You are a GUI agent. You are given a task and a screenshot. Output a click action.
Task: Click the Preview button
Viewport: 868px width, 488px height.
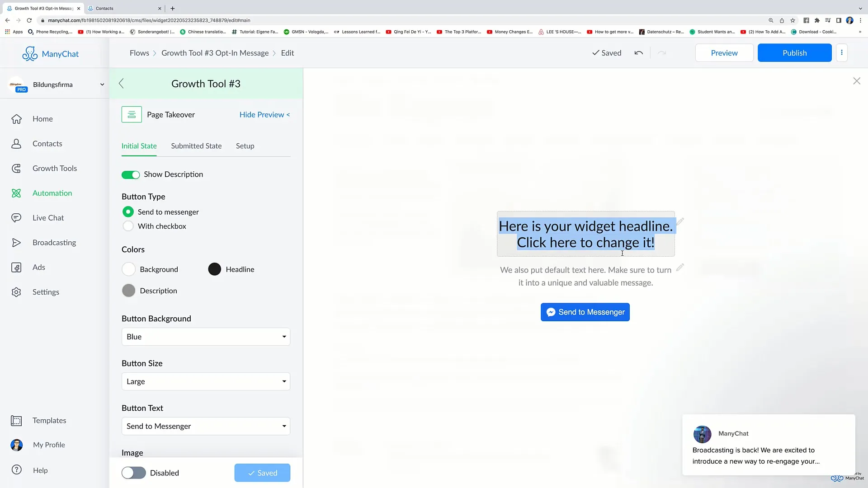coord(724,52)
